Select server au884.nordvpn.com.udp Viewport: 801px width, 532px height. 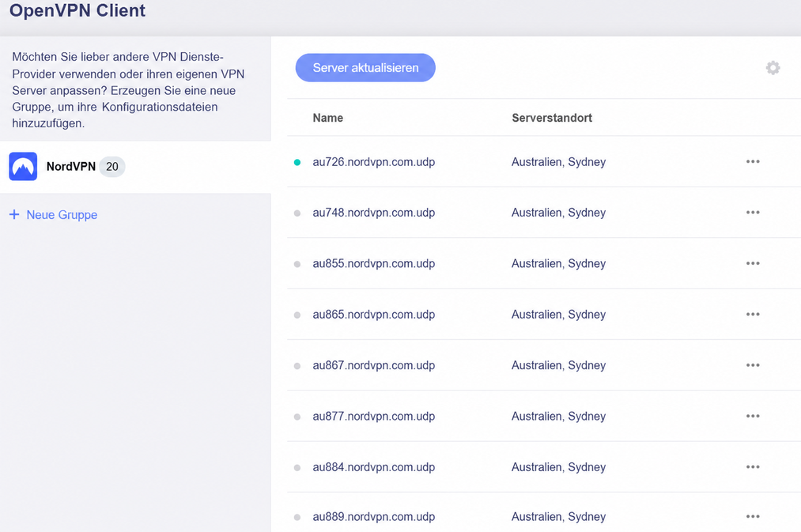374,467
